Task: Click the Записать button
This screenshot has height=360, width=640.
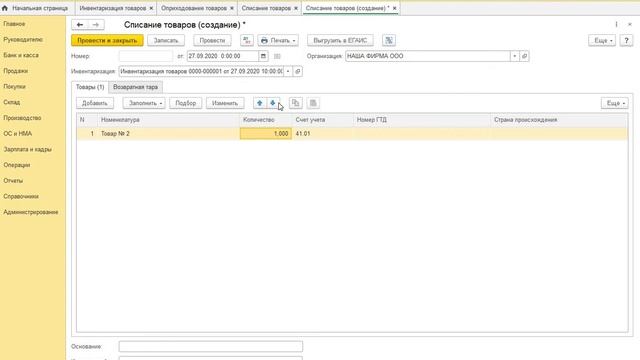Action: pyautogui.click(x=166, y=40)
